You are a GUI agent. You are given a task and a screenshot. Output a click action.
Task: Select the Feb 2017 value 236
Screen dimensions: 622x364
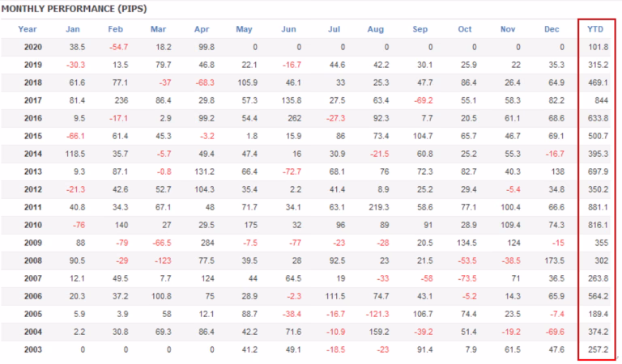tap(118, 99)
